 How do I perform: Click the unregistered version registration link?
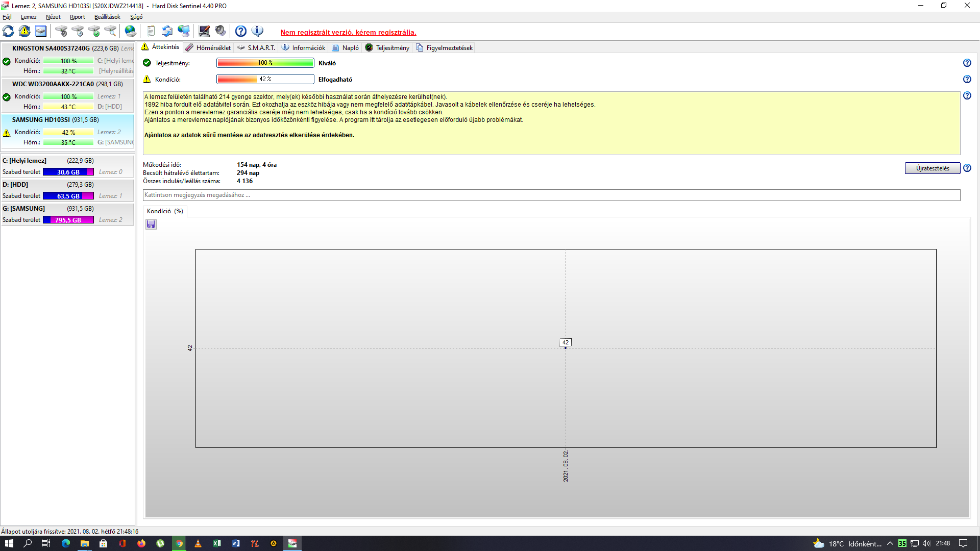click(348, 32)
